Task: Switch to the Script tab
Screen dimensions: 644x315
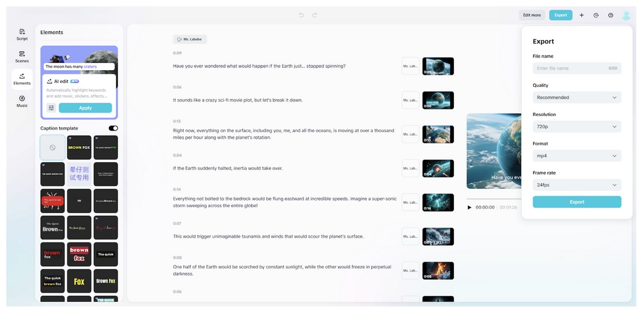Action: coord(22,35)
